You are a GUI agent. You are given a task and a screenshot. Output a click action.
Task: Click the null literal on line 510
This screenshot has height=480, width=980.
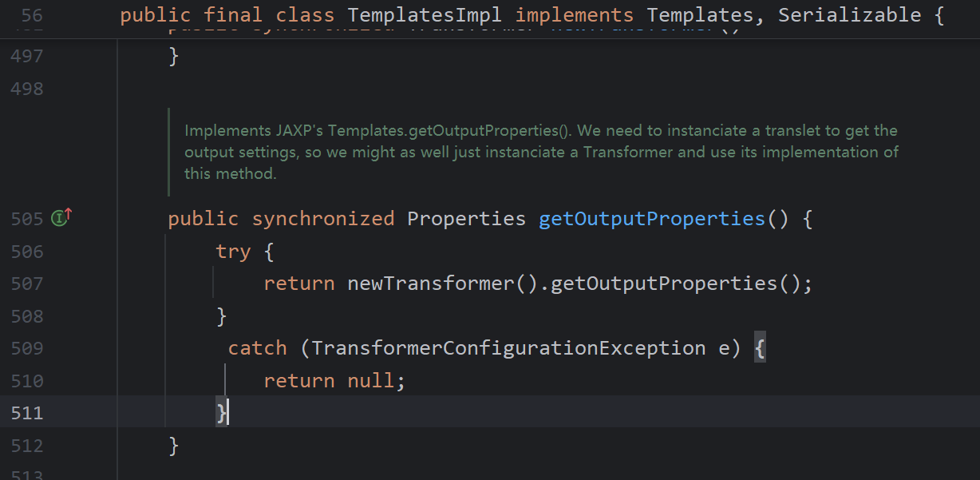tap(371, 381)
